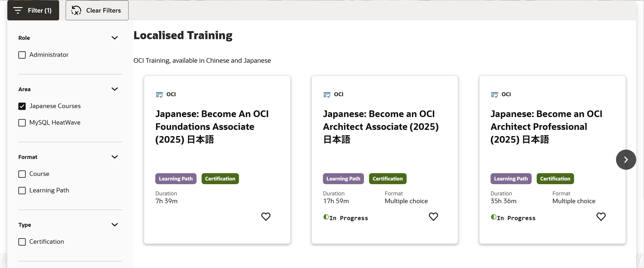Click the Administrator filter label
Image resolution: width=644 pixels, height=268 pixels.
coord(49,55)
